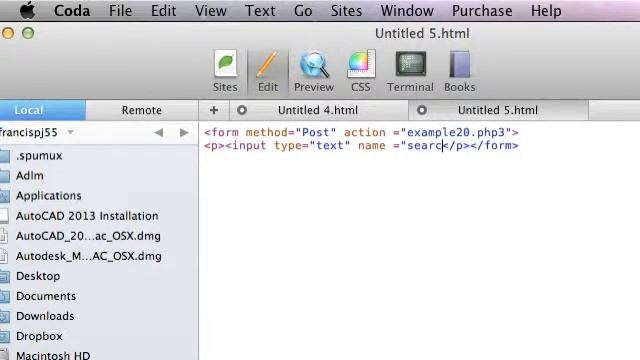Image resolution: width=640 pixels, height=360 pixels.
Task: Select the Untitled 5.html tab
Action: (x=498, y=110)
